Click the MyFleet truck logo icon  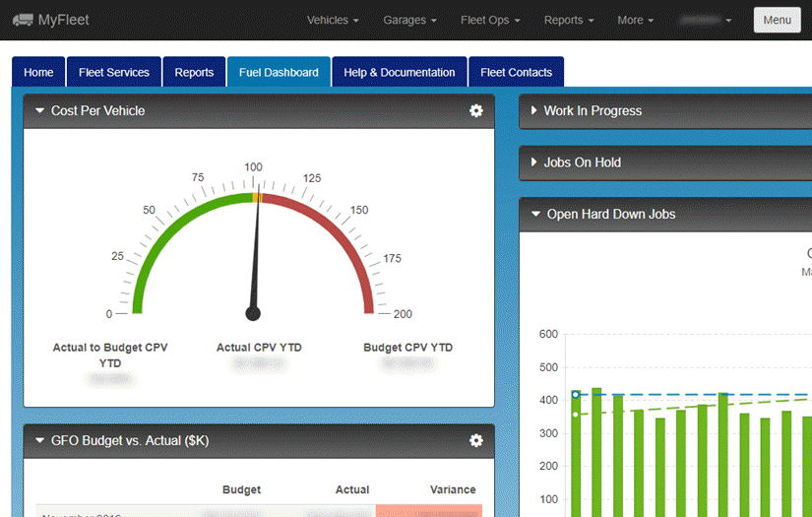click(23, 20)
